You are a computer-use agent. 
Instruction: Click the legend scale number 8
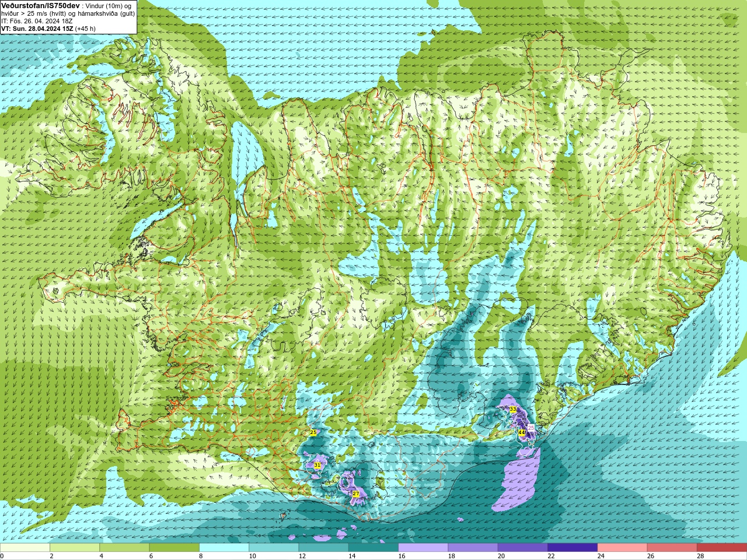[x=201, y=556]
